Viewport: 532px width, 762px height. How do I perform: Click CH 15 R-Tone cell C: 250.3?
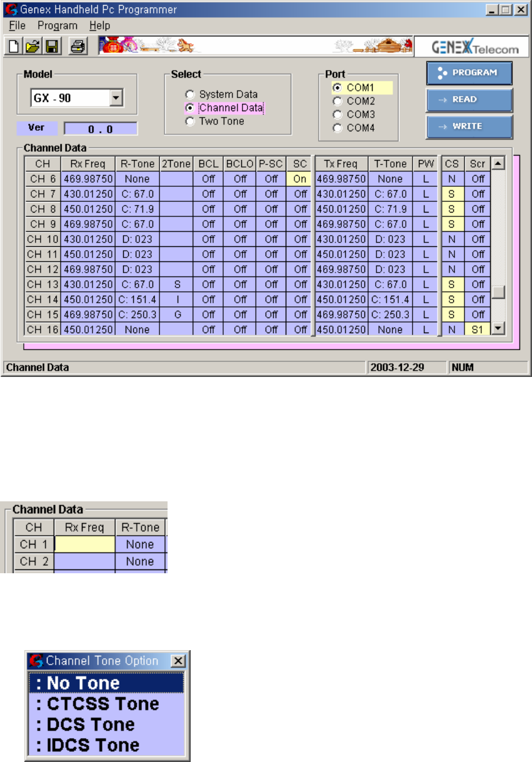[x=138, y=314]
